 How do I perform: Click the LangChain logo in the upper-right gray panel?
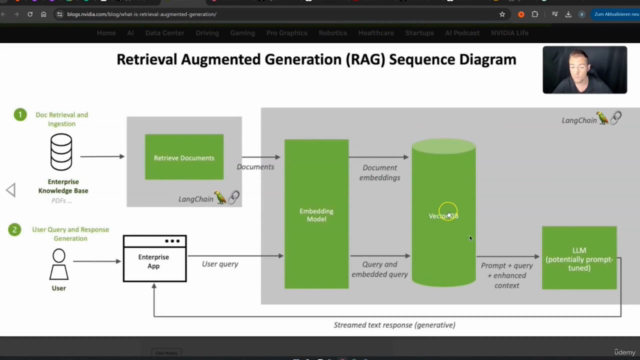[x=591, y=119]
